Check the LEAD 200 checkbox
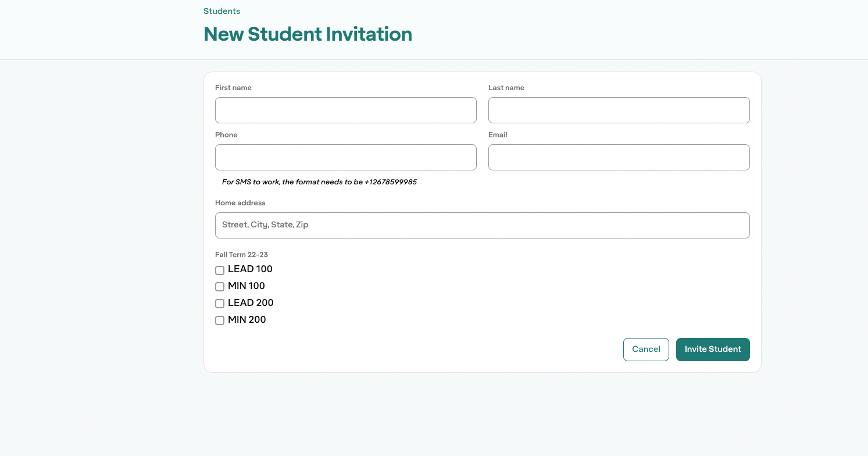The image size is (868, 456). (220, 304)
